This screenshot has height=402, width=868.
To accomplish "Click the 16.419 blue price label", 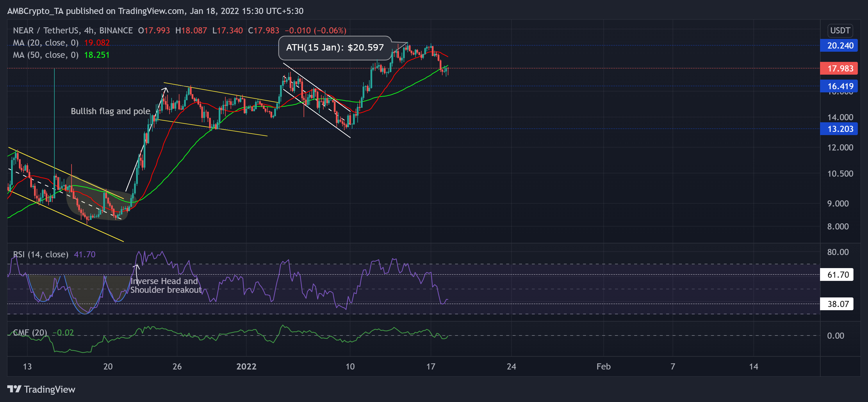I will pos(839,86).
